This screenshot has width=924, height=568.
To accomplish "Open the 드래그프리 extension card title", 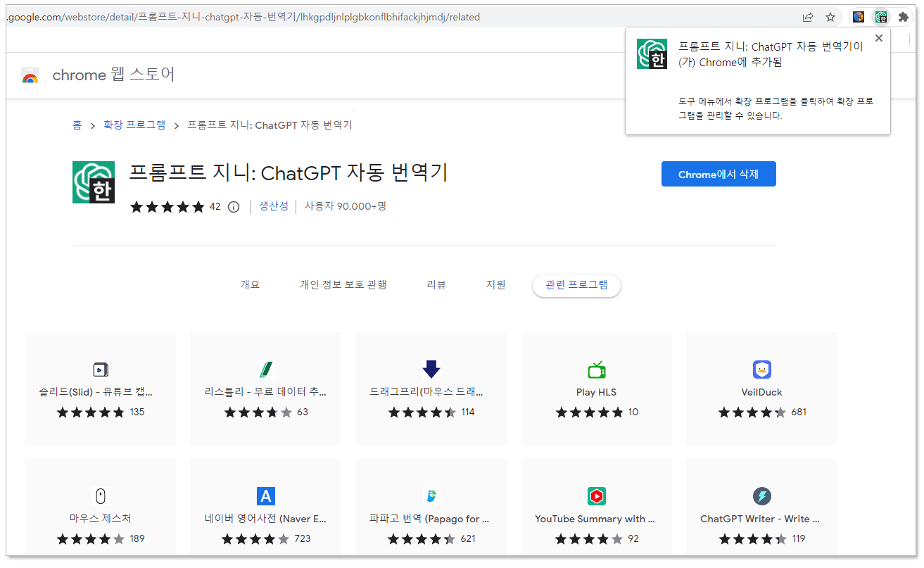I will coord(426,392).
